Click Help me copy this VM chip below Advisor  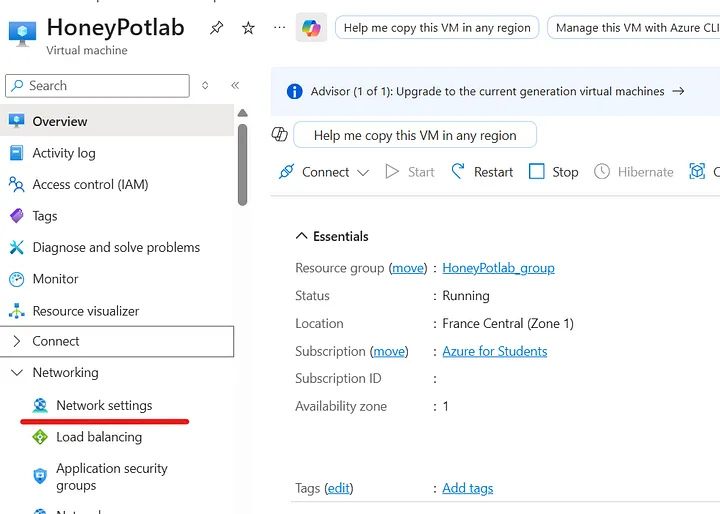[x=415, y=135]
